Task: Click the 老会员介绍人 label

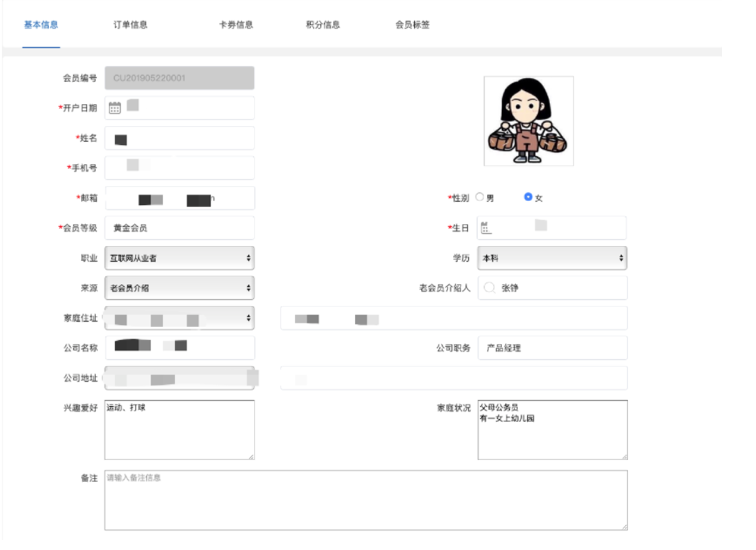Action: (445, 288)
